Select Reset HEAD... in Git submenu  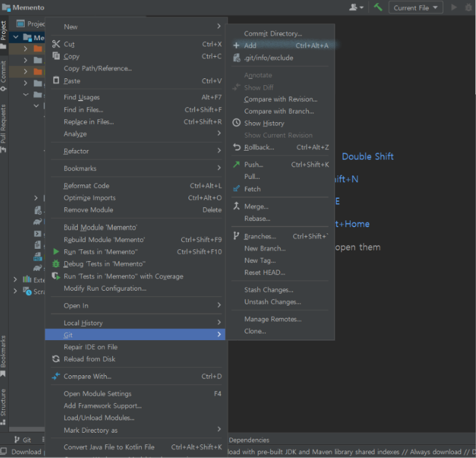(x=281, y=272)
